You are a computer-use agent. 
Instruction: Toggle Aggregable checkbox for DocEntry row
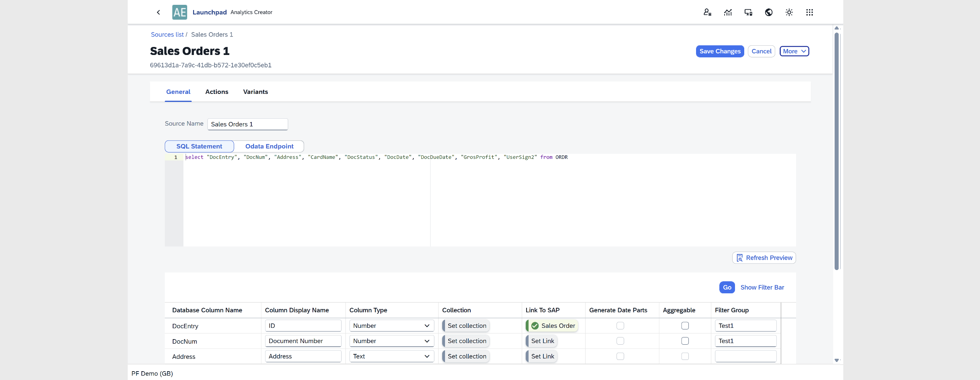pyautogui.click(x=685, y=325)
